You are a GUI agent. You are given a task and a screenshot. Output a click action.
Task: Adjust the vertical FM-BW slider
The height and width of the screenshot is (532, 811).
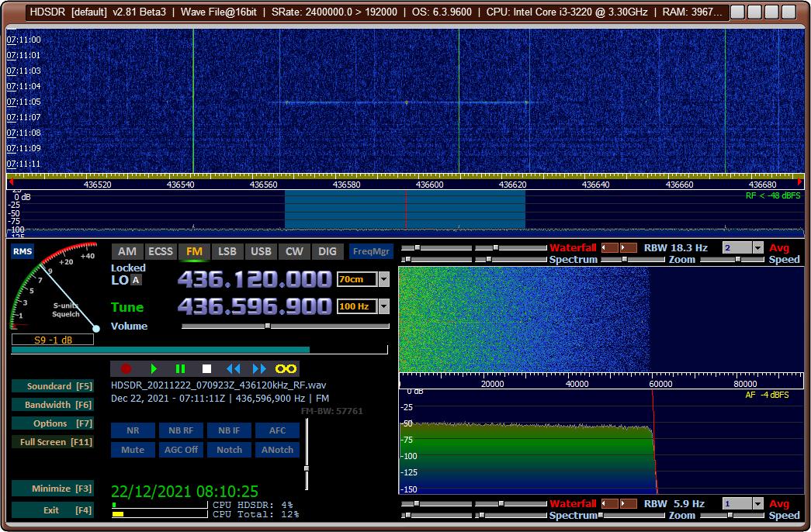click(307, 454)
